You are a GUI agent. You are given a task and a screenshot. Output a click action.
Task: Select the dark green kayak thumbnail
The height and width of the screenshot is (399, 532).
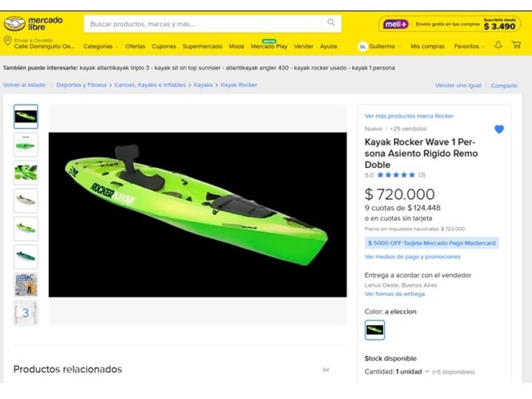click(x=26, y=256)
